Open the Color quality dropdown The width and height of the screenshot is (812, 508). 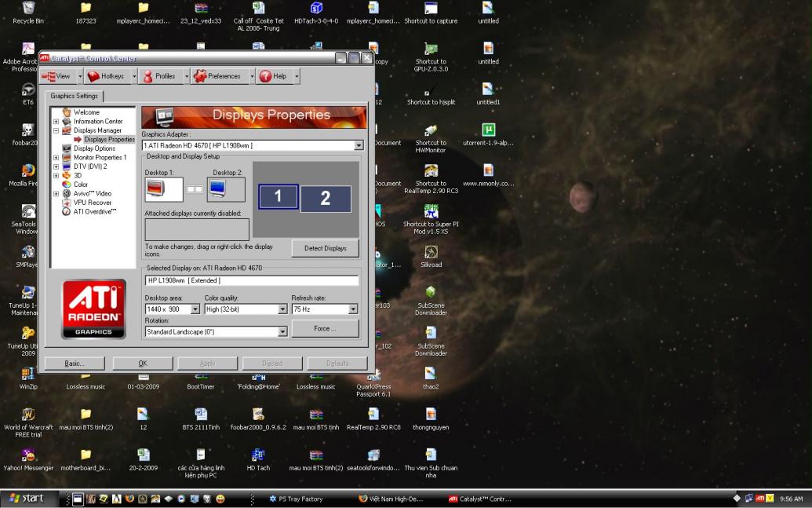click(x=282, y=309)
